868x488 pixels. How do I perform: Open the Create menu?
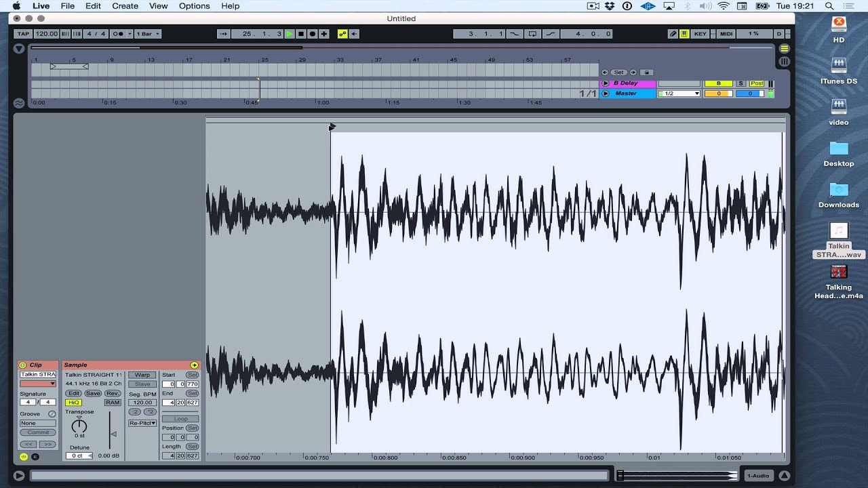pos(125,6)
